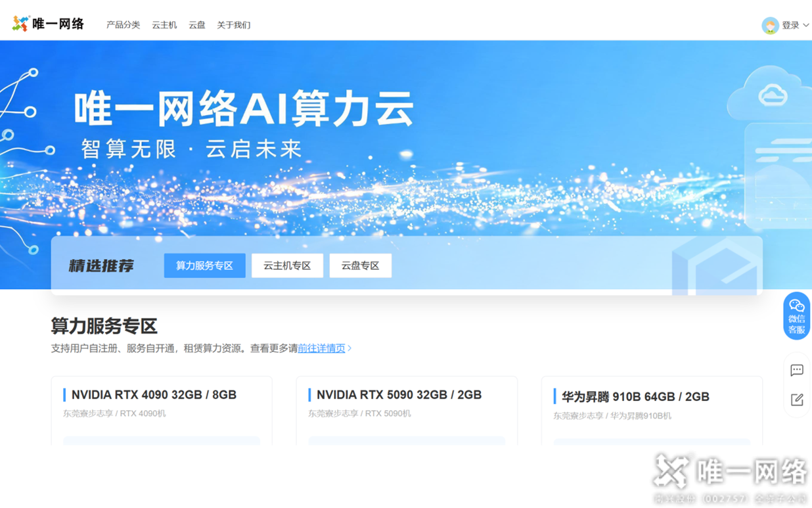
Task: Follow the 前往详情页 link
Action: (x=321, y=348)
